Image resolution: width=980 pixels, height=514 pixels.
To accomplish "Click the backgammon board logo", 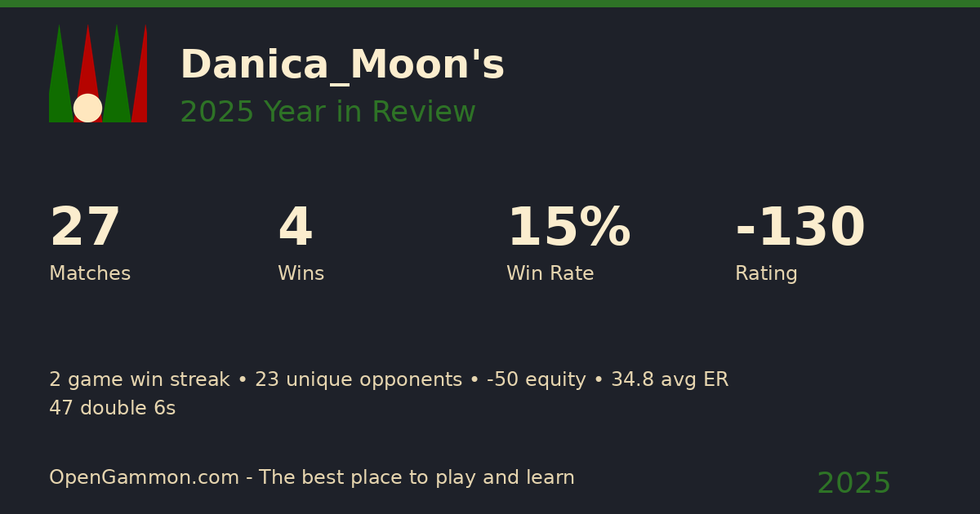I will (98, 73).
